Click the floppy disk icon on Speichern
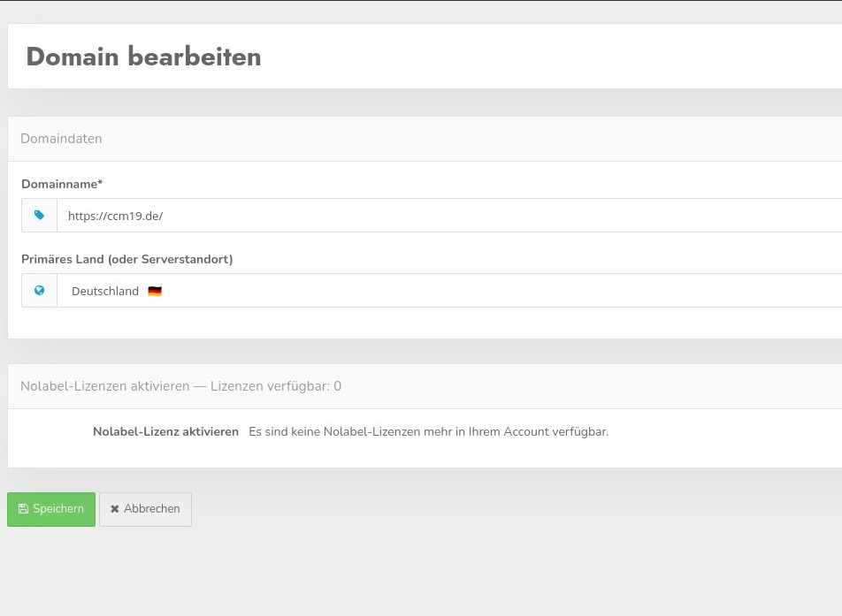Screen dimensions: 842x616 23,509
